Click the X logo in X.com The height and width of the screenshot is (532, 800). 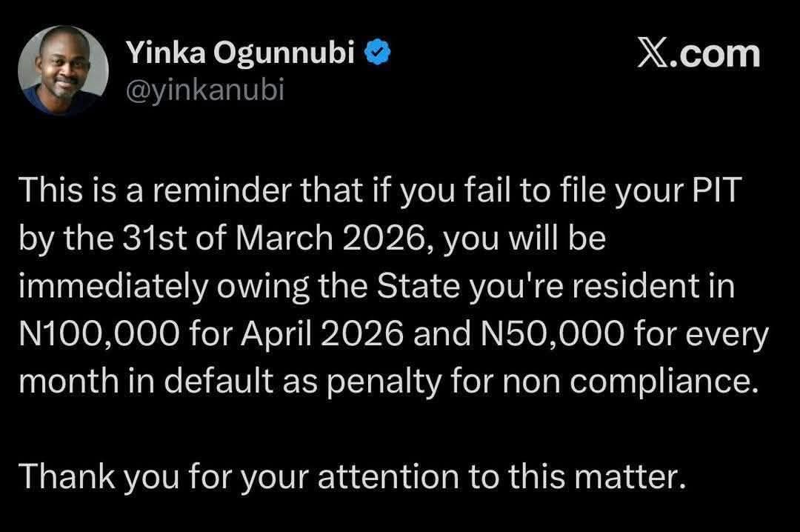653,54
